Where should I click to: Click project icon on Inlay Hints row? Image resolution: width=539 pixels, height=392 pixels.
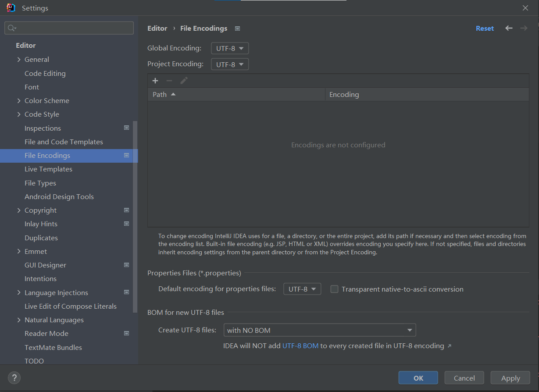click(126, 224)
